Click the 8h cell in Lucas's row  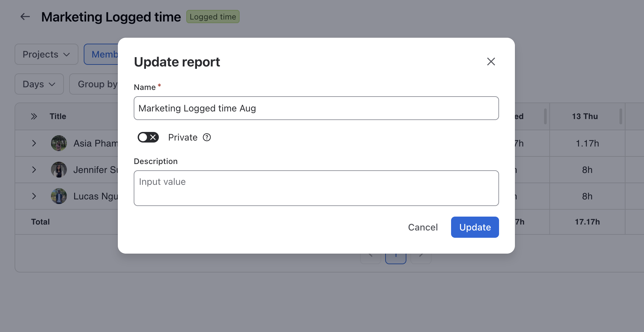coord(587,196)
